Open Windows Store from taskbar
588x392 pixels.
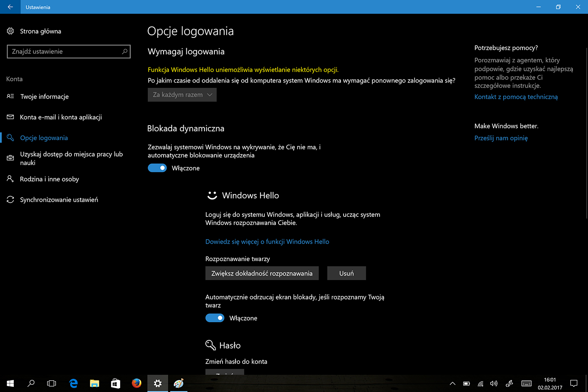[x=115, y=383]
